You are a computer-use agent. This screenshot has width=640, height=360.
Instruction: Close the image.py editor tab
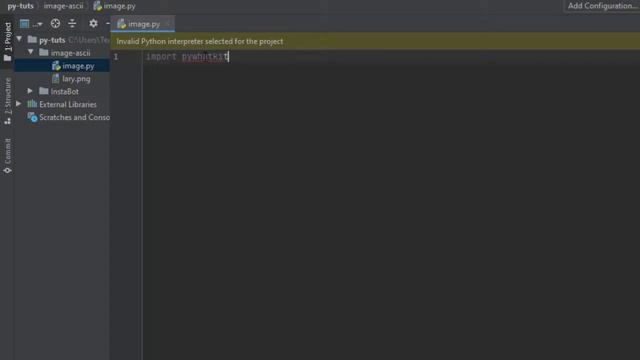pos(168,24)
